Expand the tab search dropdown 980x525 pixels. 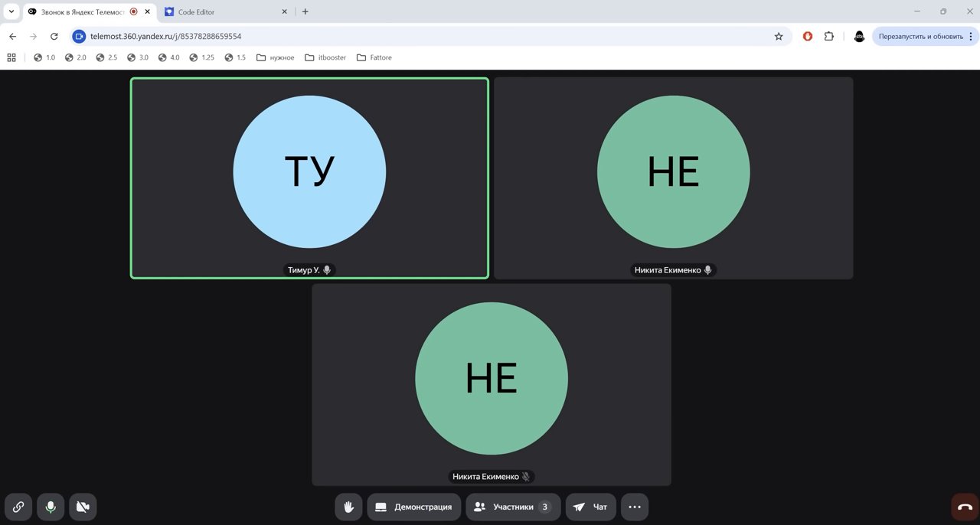pos(11,11)
